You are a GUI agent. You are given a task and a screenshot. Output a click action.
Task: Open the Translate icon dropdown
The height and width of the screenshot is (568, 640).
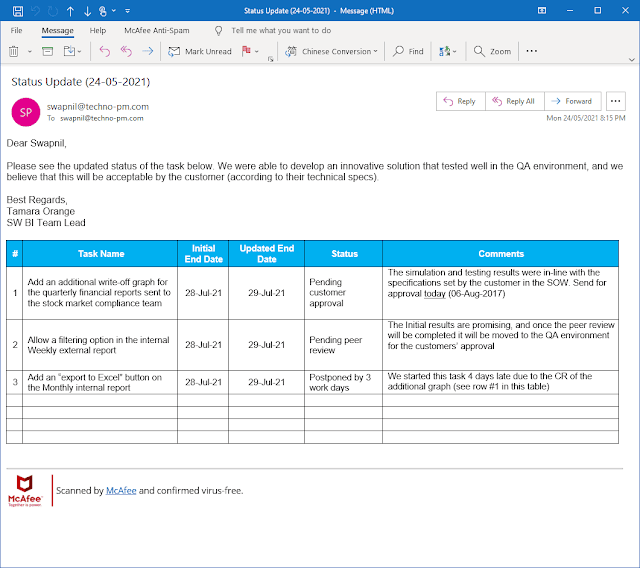(x=447, y=51)
